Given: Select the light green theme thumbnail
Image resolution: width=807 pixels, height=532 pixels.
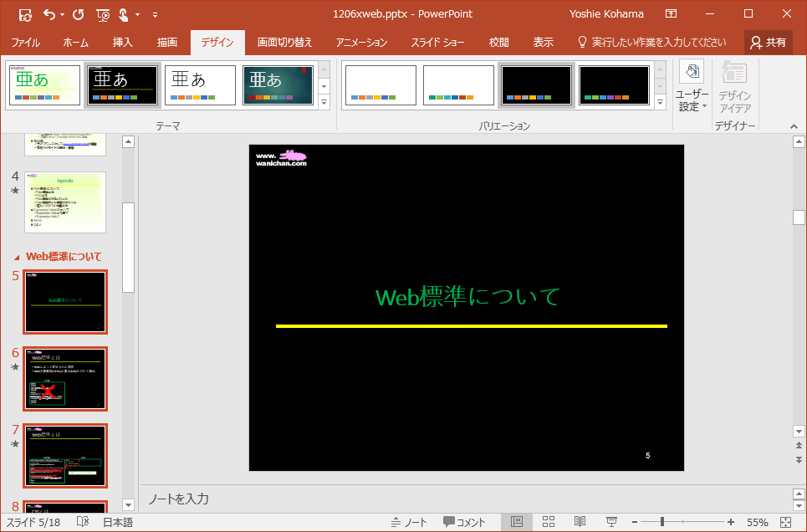Looking at the screenshot, I should [45, 85].
